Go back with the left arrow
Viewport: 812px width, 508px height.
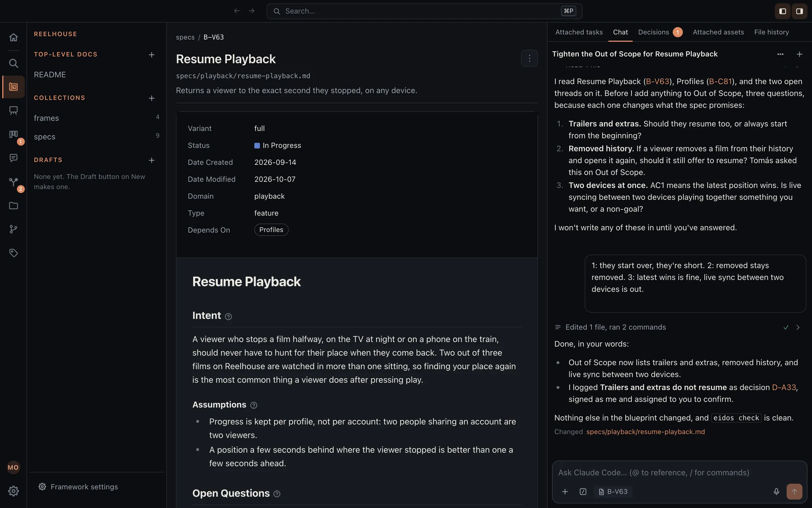[x=237, y=11]
